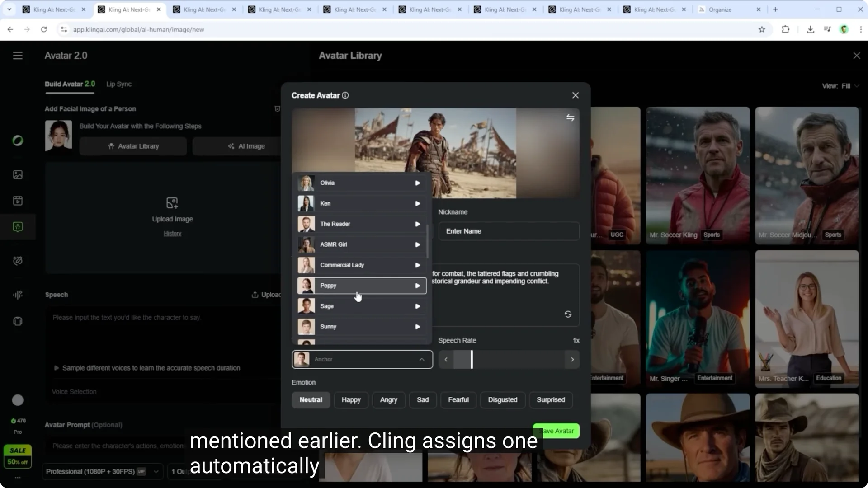Open the effects sidebar icon below avatar
Viewport: 868px width, 488px height.
[x=18, y=261]
